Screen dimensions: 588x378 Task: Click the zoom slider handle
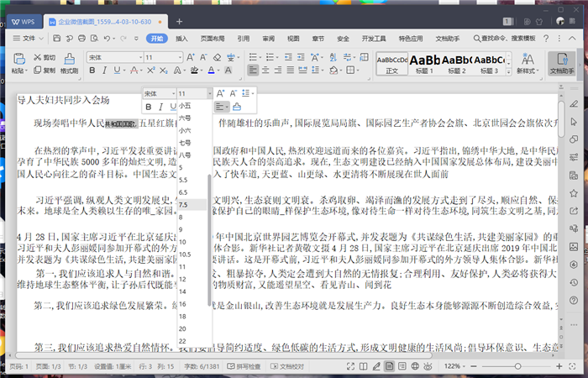[x=518, y=366]
